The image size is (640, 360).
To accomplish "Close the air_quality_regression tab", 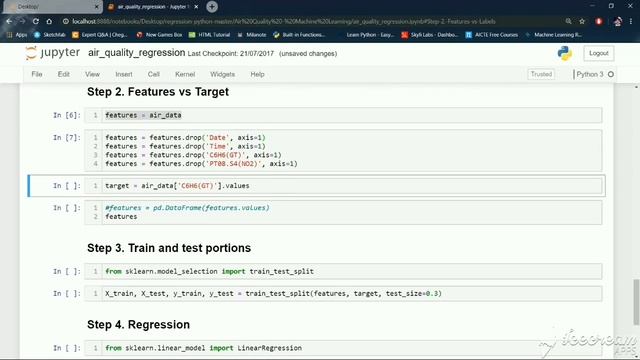I will [x=196, y=7].
